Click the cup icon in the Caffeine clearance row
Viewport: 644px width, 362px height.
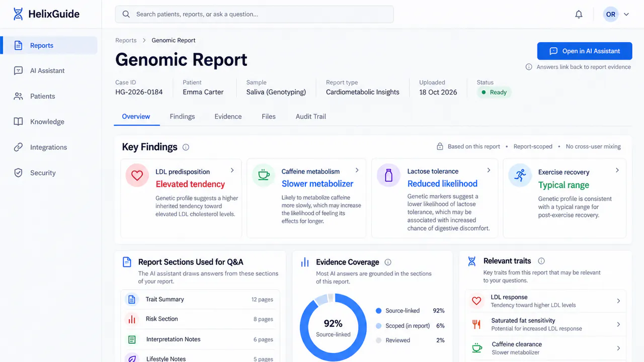point(476,348)
